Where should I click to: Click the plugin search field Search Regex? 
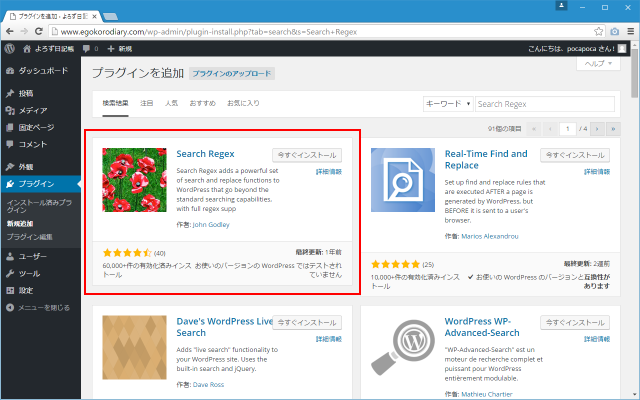545,104
